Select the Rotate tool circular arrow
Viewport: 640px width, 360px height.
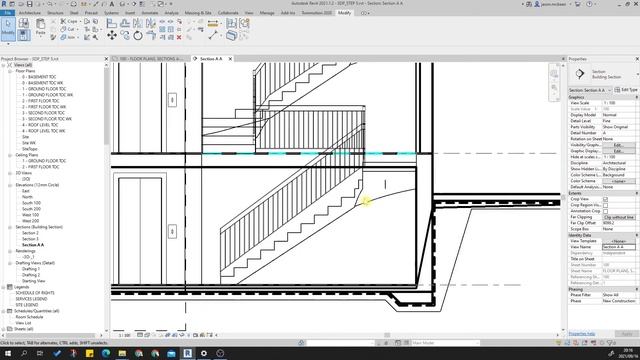point(138,36)
